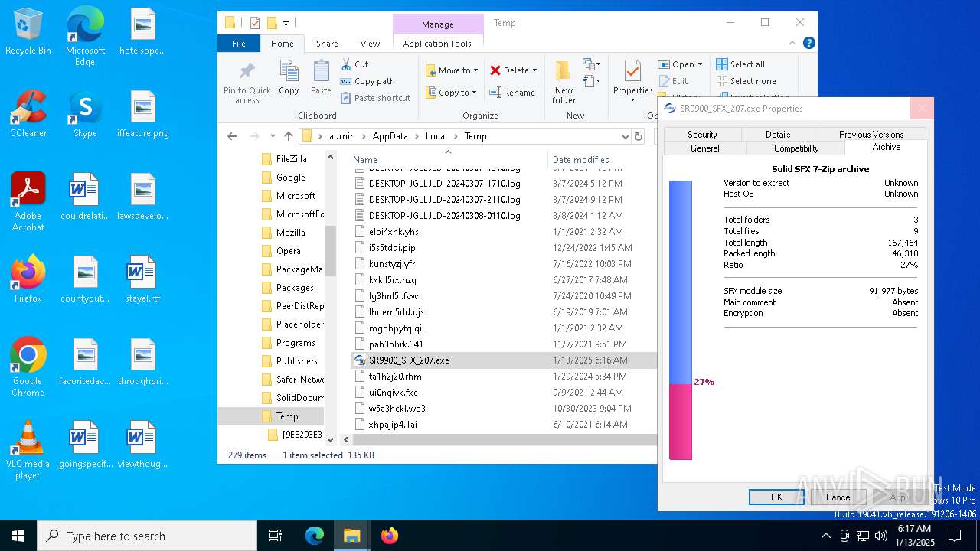
Task: Open Application Tools tab
Action: [x=437, y=44]
